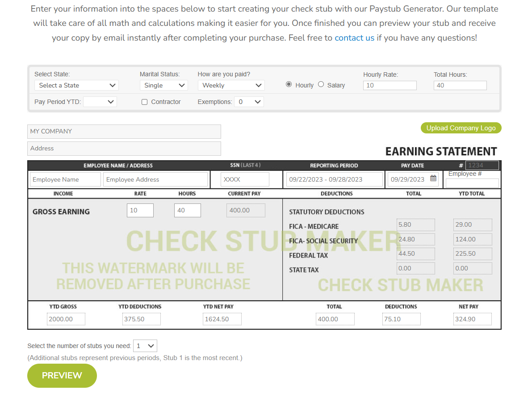532x394 pixels.
Task: Open the calendar picker for Pay Date
Action: (433, 178)
